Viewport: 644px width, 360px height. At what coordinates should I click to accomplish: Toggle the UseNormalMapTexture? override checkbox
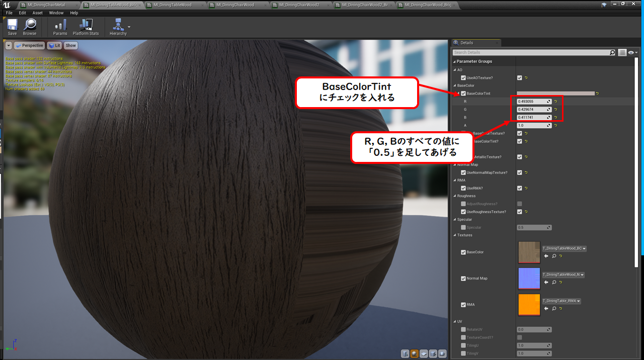463,172
